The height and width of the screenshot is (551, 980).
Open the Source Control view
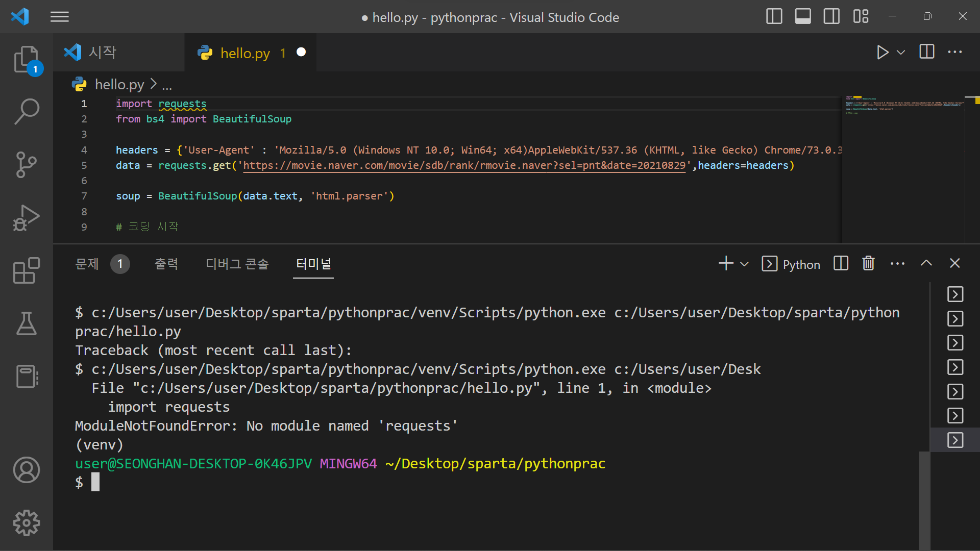tap(27, 165)
